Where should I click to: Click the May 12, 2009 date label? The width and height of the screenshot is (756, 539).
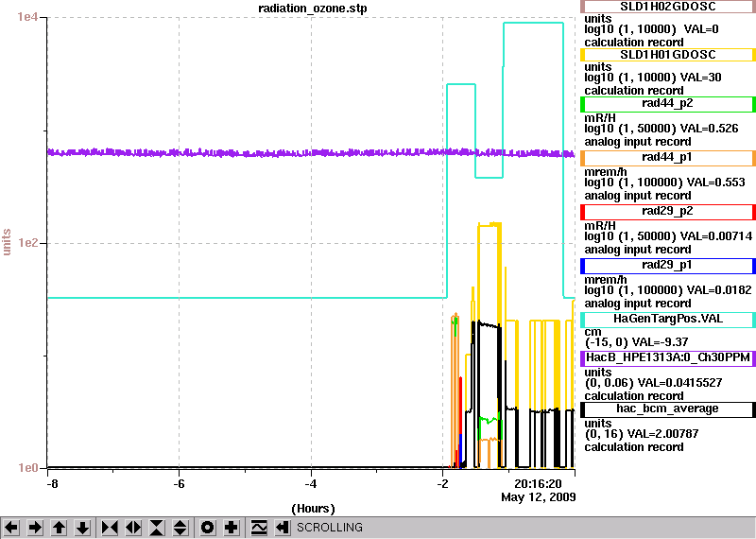click(538, 497)
